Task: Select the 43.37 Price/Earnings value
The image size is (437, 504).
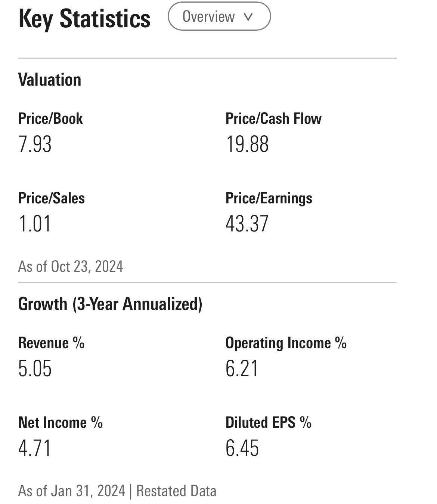Action: click(x=248, y=224)
